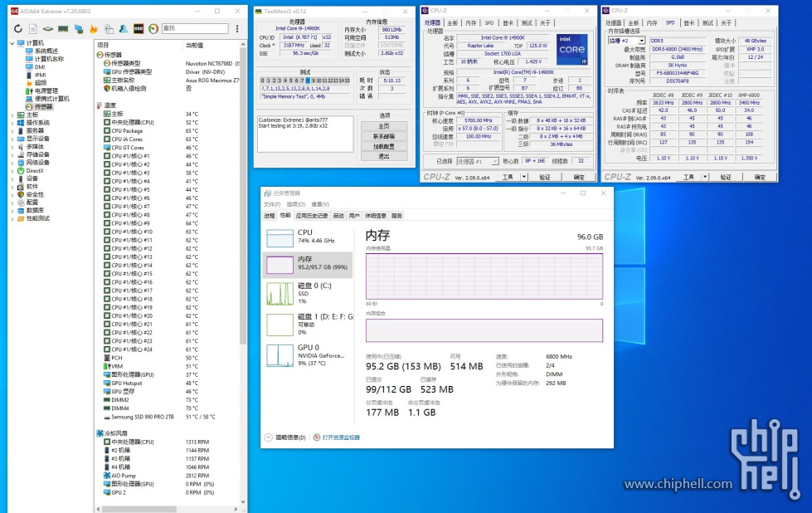Switch to 关于 tab in right CPU-Z
Viewport: 812px width, 513px height.
click(727, 22)
